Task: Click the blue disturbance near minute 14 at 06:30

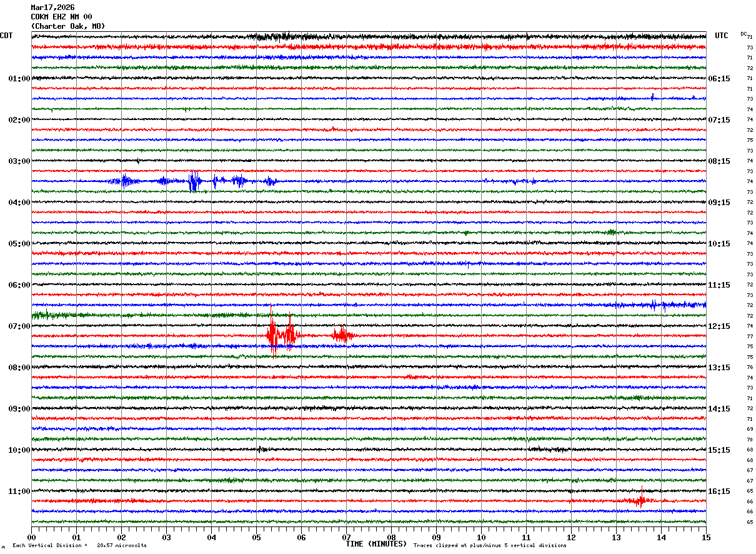Action: [x=659, y=305]
